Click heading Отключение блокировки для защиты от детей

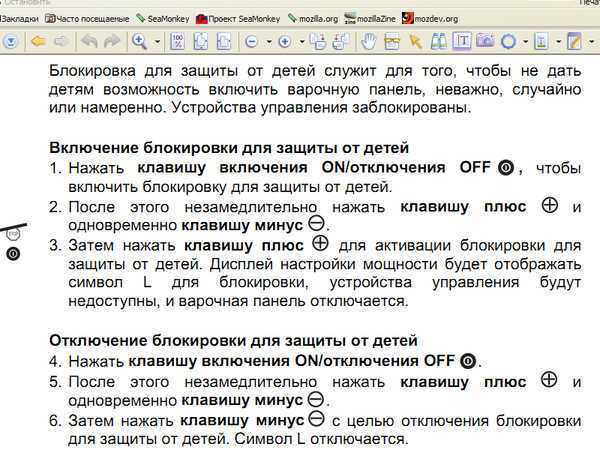pyautogui.click(x=233, y=341)
